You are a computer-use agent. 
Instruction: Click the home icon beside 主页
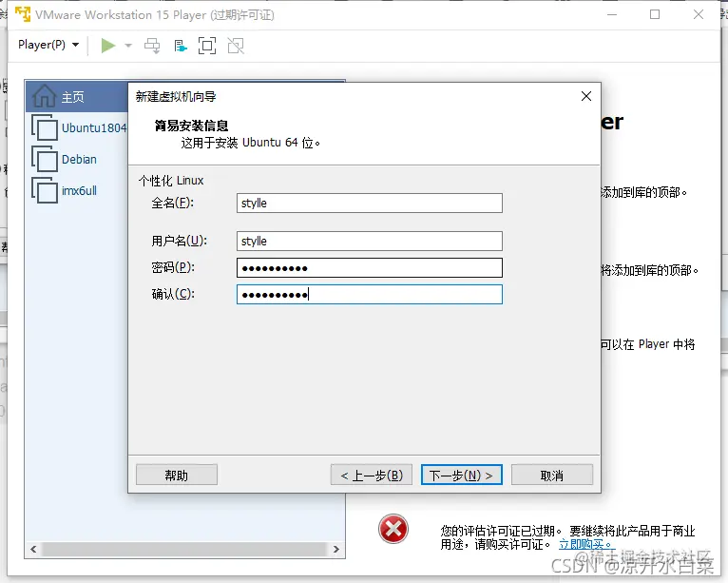pyautogui.click(x=44, y=96)
